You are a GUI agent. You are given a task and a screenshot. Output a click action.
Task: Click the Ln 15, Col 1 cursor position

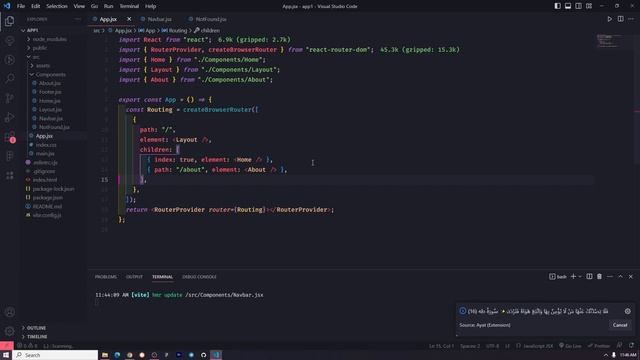(x=441, y=346)
